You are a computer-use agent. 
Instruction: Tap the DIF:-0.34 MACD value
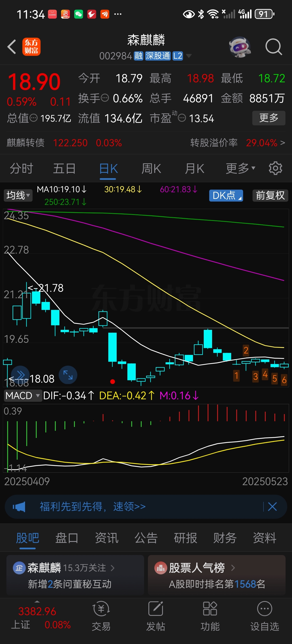coord(68,396)
